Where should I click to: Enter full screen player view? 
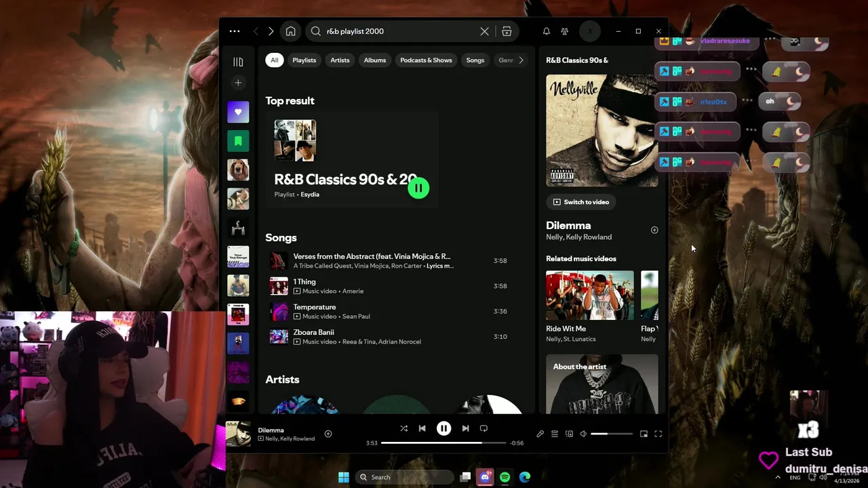click(x=658, y=434)
